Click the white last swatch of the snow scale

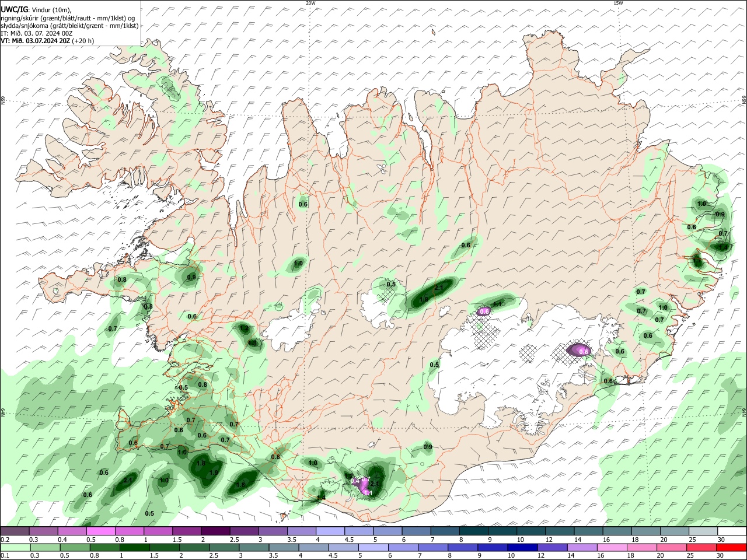point(732,531)
